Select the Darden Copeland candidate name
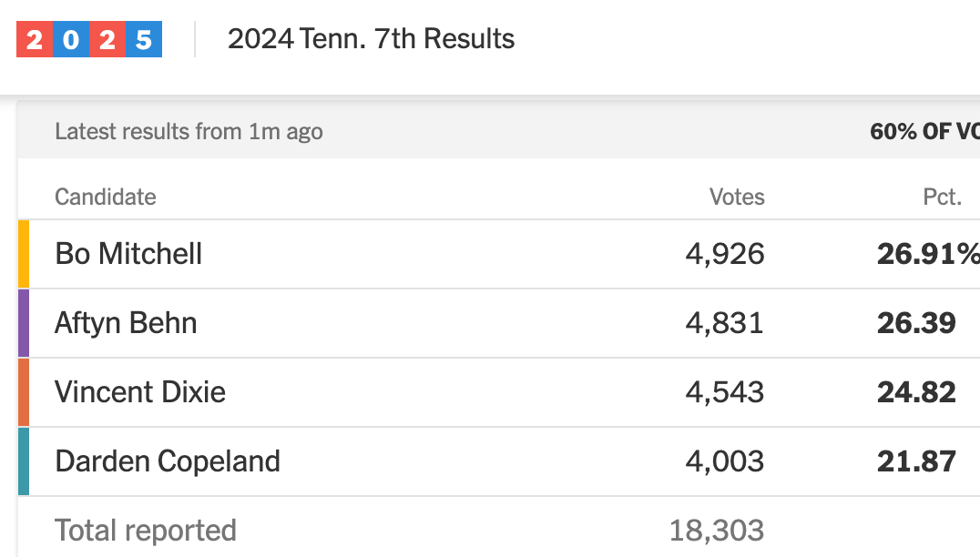The width and height of the screenshot is (980, 557). click(168, 461)
